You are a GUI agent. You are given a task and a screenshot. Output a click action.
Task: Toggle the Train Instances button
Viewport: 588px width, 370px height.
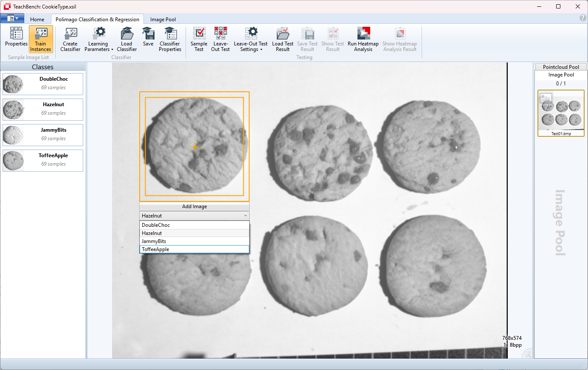(41, 39)
